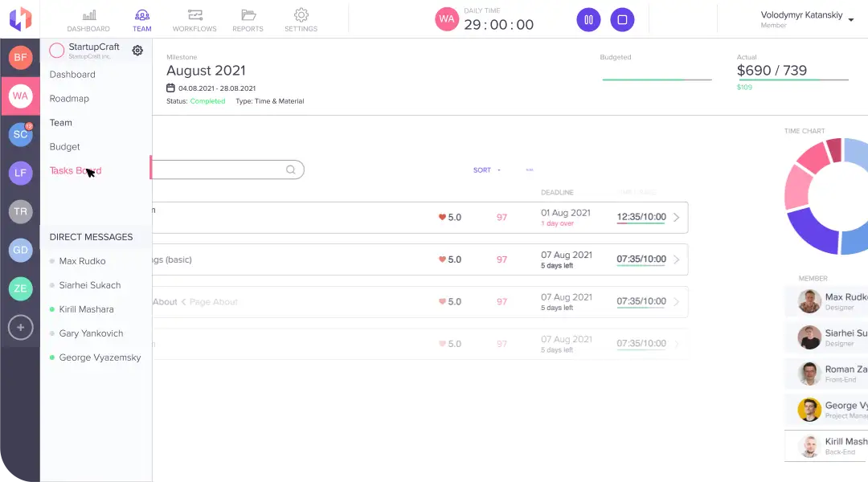
Task: Open the Dashboard icon in top navigation
Action: 88,15
